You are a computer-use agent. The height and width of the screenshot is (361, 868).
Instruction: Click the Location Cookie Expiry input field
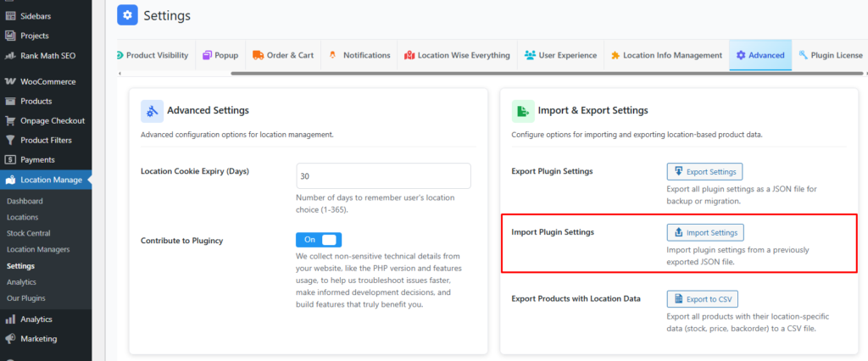tap(383, 176)
